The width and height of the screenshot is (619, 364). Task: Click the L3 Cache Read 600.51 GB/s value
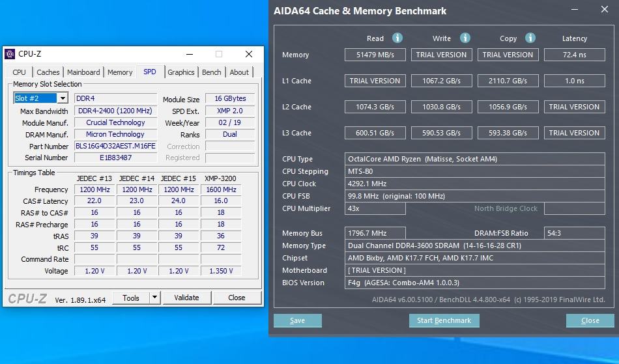375,133
